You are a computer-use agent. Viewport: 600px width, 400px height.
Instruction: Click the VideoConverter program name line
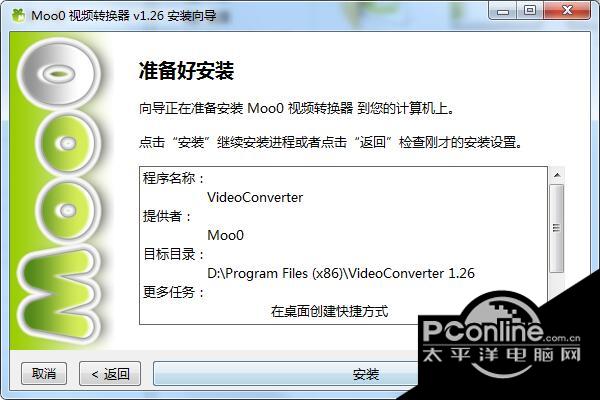(255, 198)
